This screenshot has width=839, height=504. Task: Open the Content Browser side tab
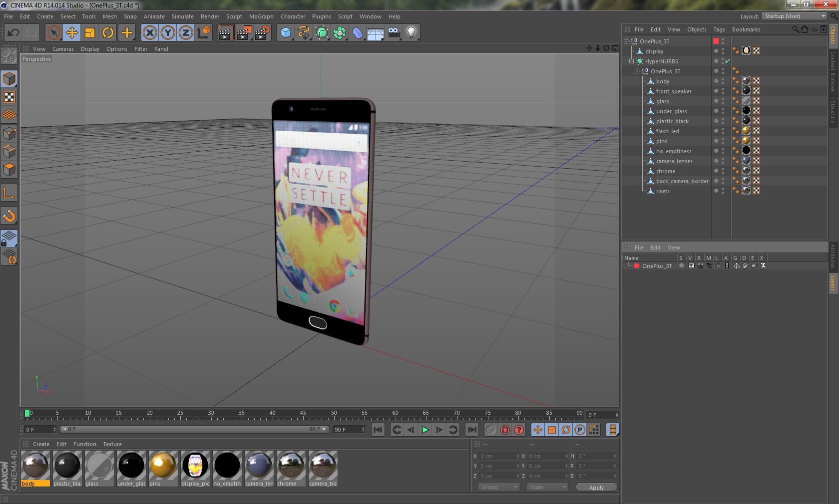point(833,71)
